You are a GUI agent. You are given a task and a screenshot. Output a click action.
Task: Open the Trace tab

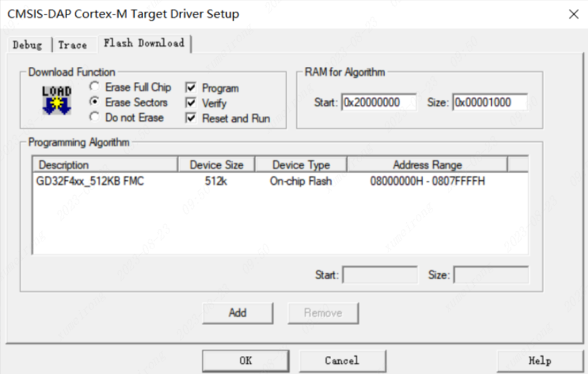click(x=73, y=45)
